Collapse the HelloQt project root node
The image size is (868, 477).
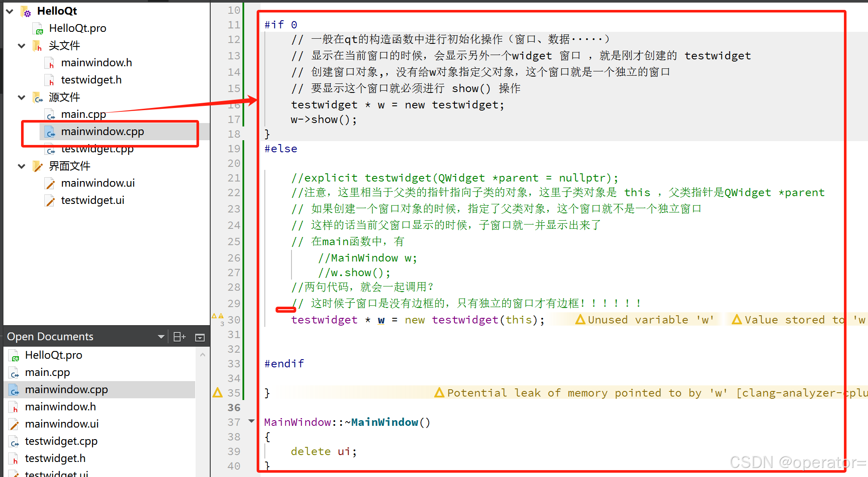point(10,11)
